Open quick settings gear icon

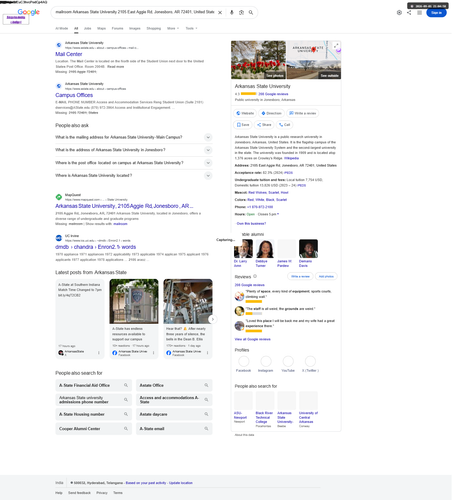[x=399, y=13]
